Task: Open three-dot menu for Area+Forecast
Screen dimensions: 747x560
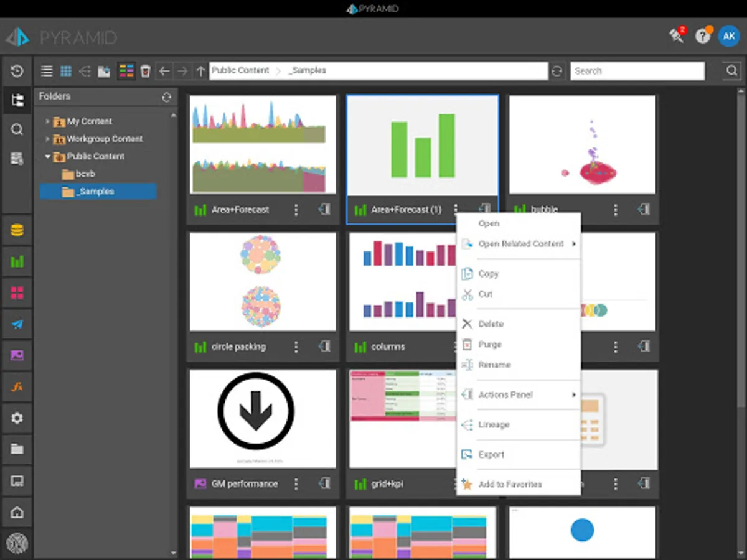Action: [x=296, y=210]
